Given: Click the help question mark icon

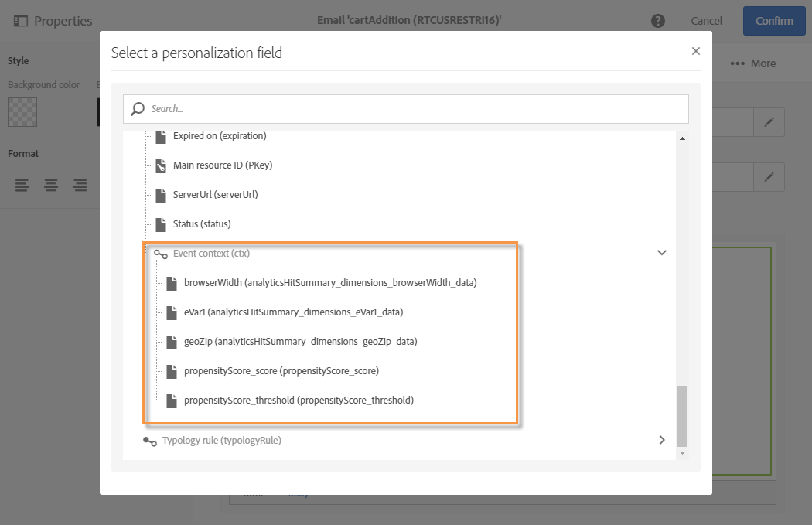Looking at the screenshot, I should [658, 21].
